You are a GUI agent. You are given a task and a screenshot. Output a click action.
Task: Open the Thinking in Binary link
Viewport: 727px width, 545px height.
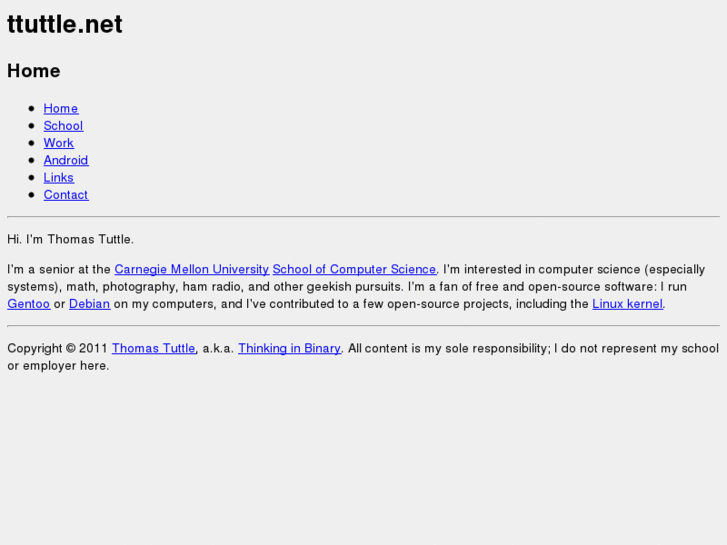tap(289, 348)
